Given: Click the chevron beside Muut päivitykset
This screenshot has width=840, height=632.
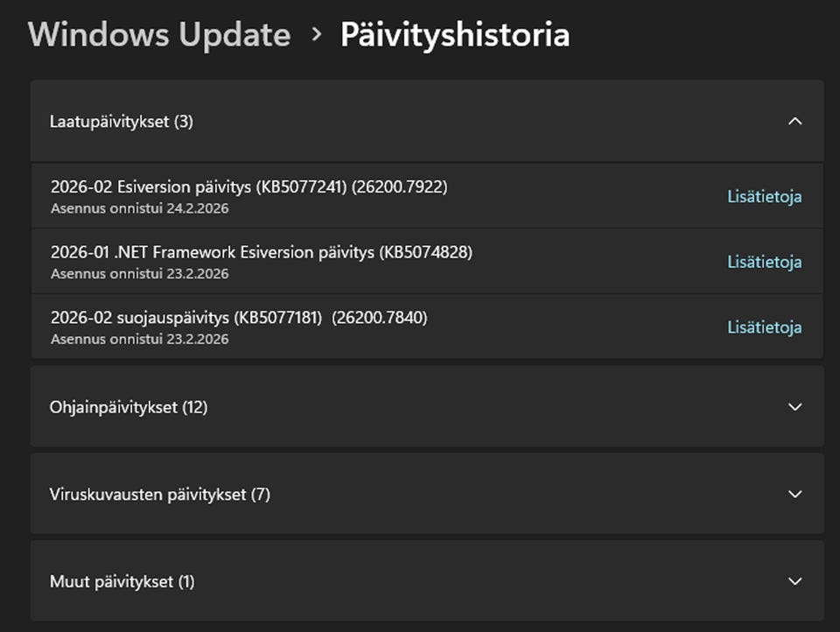Looking at the screenshot, I should [x=794, y=581].
